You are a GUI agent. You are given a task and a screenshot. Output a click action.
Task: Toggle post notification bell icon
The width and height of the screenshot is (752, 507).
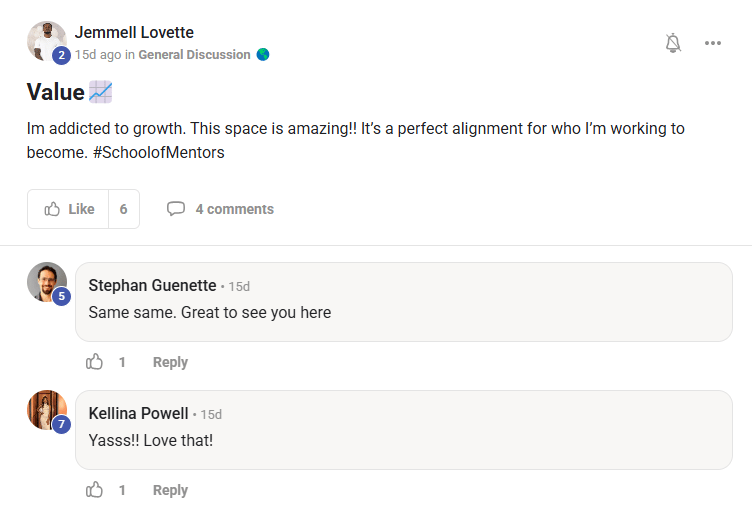point(673,43)
